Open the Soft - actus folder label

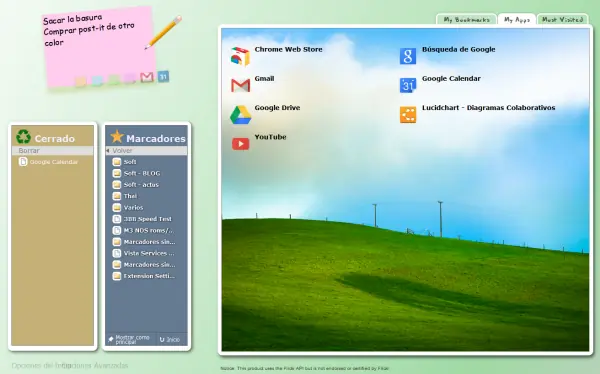coord(141,185)
